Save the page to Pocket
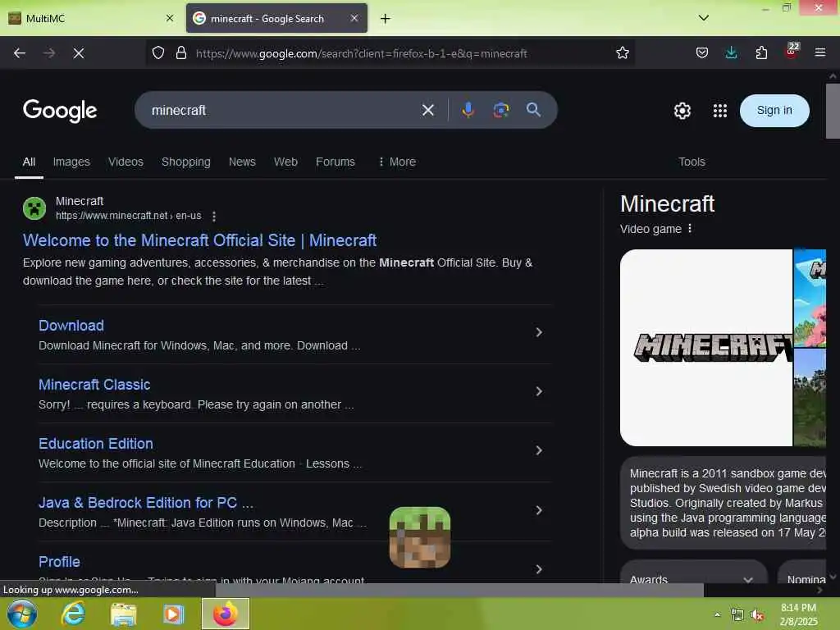 click(702, 53)
